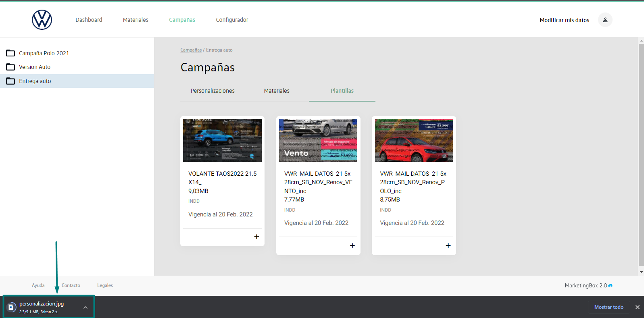
Task: Open the VOLANTE TAOS2022 template thumbnail
Action: point(222,140)
